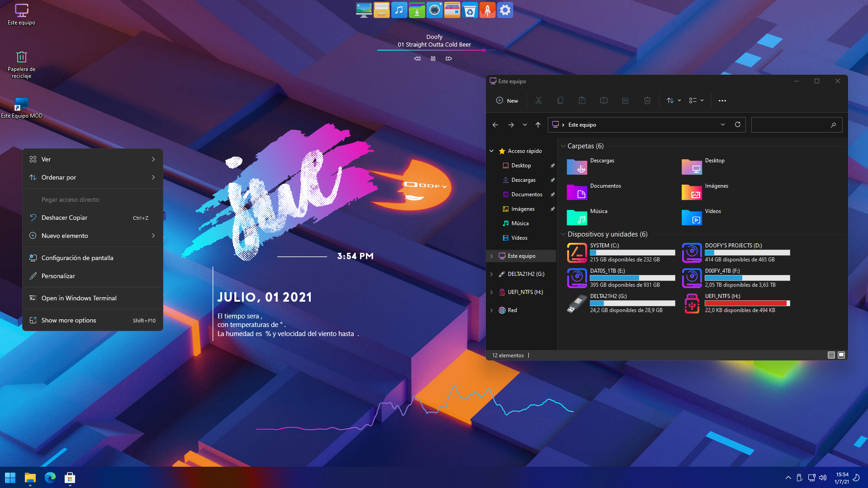Open the rocket dock icon
Image resolution: width=868 pixels, height=488 pixels.
(487, 10)
